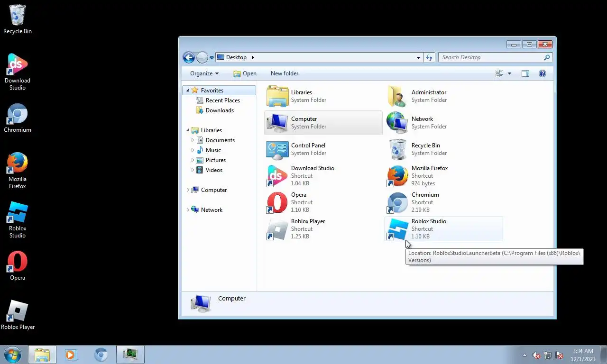607x364 pixels.
Task: Select Libraries system folder icon in Explorer
Action: pos(277,96)
